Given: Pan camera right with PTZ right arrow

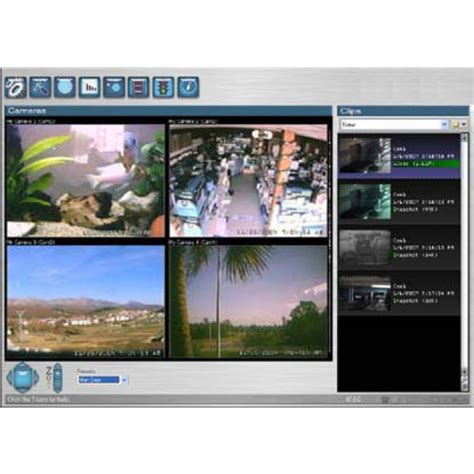Looking at the screenshot, I should point(36,378).
